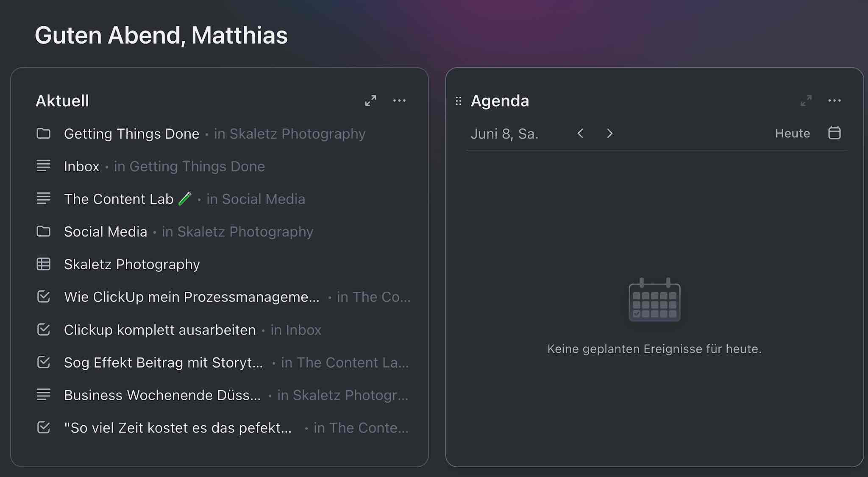This screenshot has width=868, height=477.
Task: Click task checkbox icon for Sog Effekt Beitrag
Action: coord(43,362)
